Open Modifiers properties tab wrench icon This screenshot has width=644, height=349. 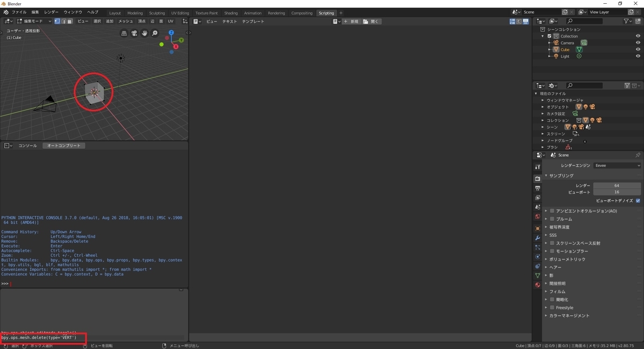(x=537, y=238)
